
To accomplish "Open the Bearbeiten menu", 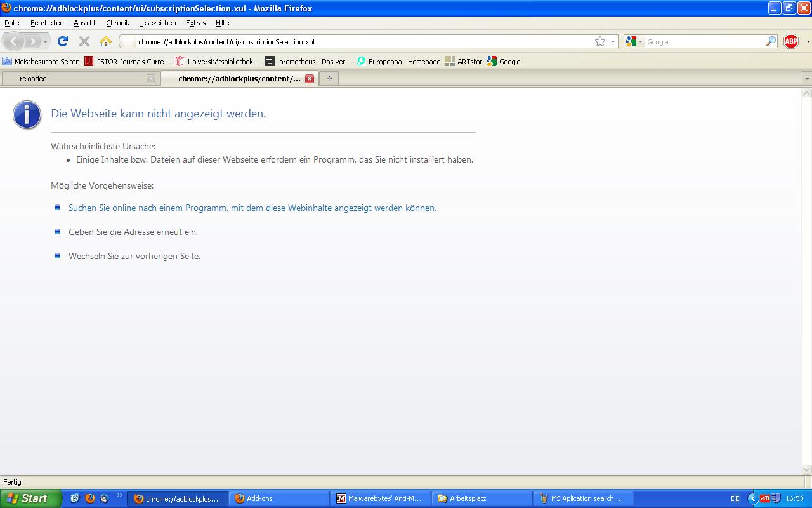I will coord(47,23).
